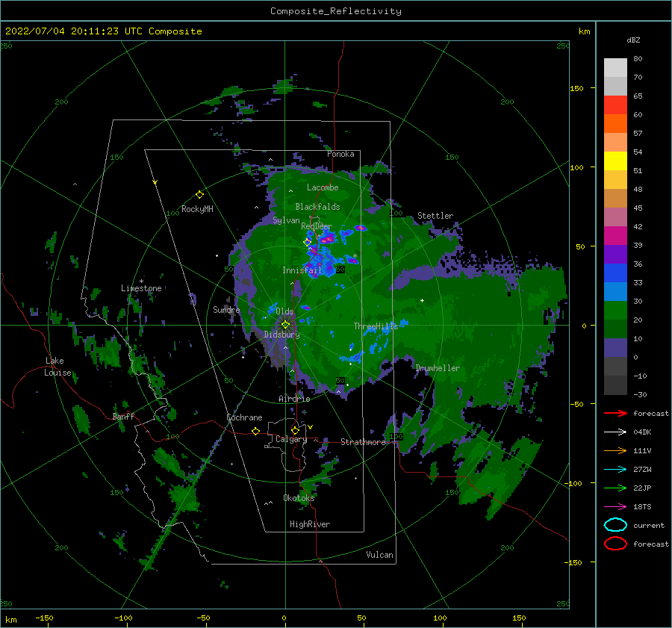
Task: Click the Strathmore town label
Action: point(363,442)
